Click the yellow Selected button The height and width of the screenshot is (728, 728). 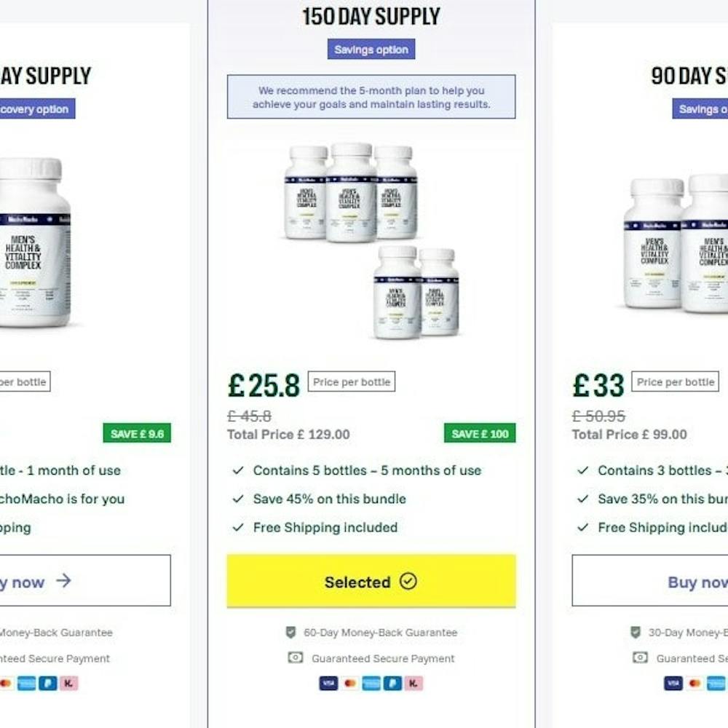[x=371, y=582]
